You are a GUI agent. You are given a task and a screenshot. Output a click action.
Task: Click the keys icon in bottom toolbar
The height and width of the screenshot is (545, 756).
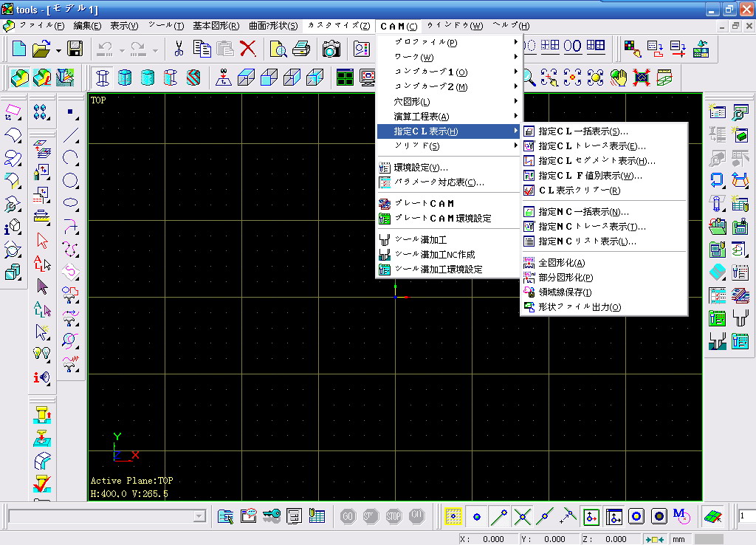272,516
